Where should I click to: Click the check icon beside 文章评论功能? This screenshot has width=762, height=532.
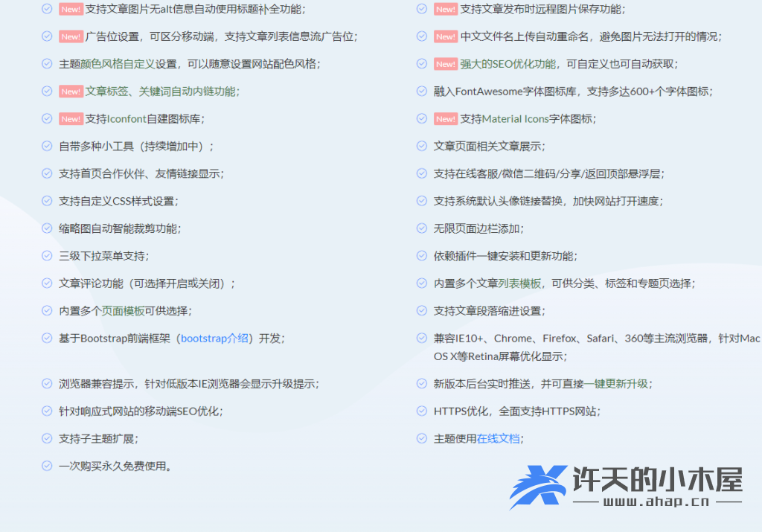47,283
